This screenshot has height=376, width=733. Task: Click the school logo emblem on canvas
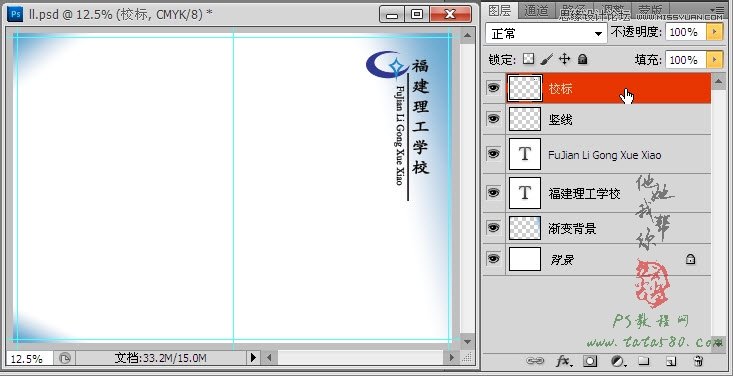coord(388,64)
